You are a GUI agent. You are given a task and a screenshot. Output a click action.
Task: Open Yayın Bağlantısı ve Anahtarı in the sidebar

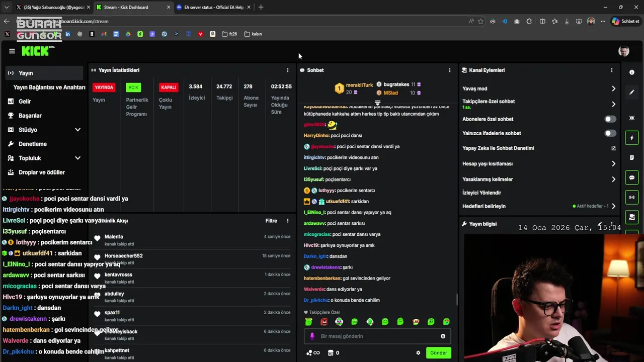[49, 87]
